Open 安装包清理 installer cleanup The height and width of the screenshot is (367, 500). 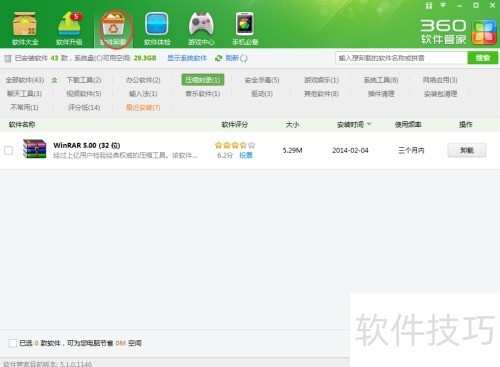[440, 94]
